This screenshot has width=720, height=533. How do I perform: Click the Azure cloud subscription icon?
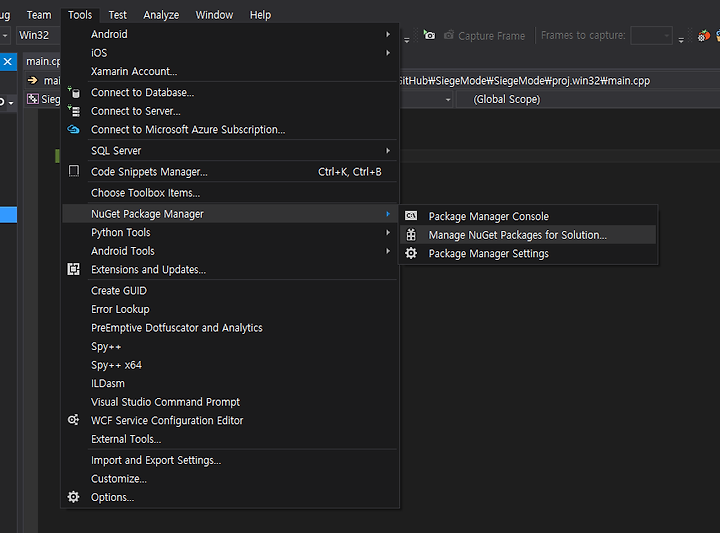[x=73, y=129]
